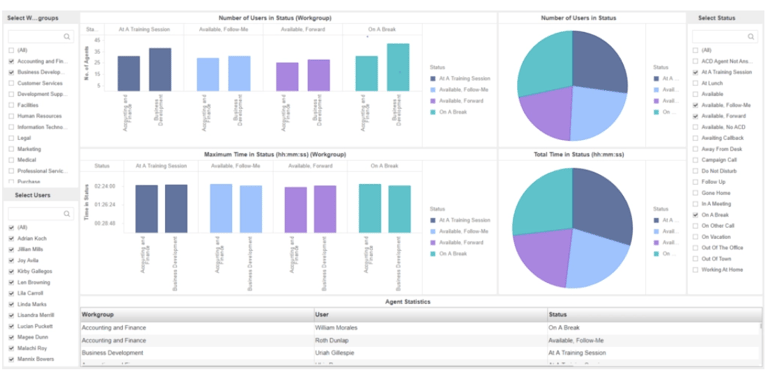
Task: Toggle the (All) checkbox in Select Users
Action: (x=11, y=228)
